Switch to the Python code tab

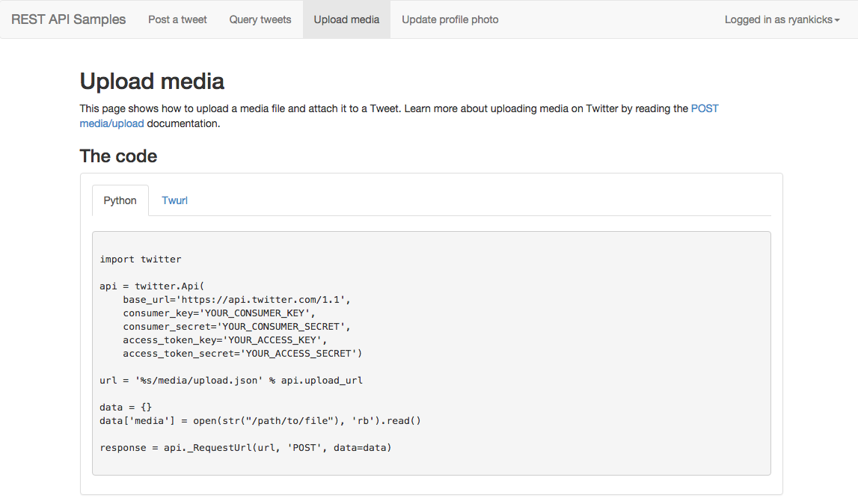click(120, 200)
